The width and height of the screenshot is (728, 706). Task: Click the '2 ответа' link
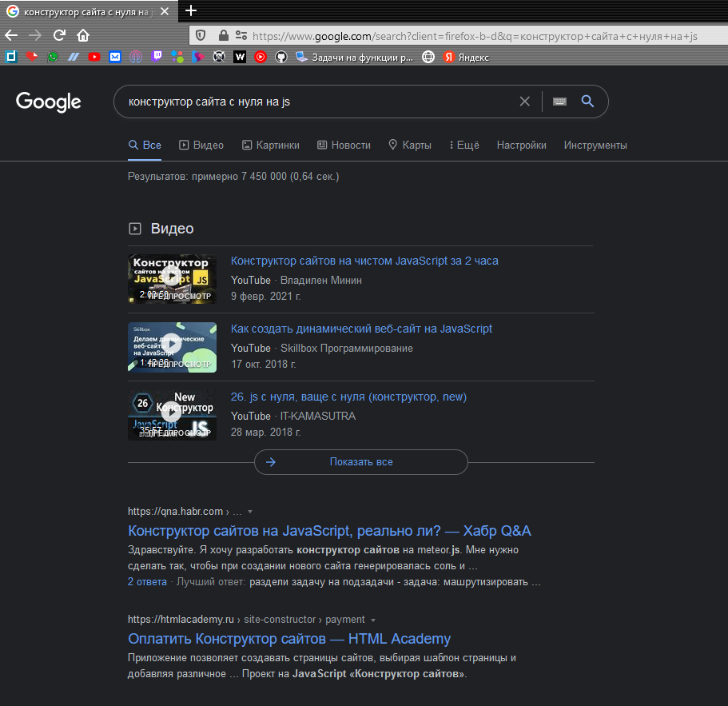click(147, 581)
